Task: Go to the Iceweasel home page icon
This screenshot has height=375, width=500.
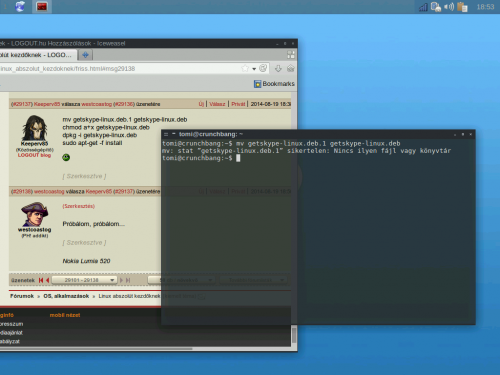Action: pyautogui.click(x=290, y=69)
